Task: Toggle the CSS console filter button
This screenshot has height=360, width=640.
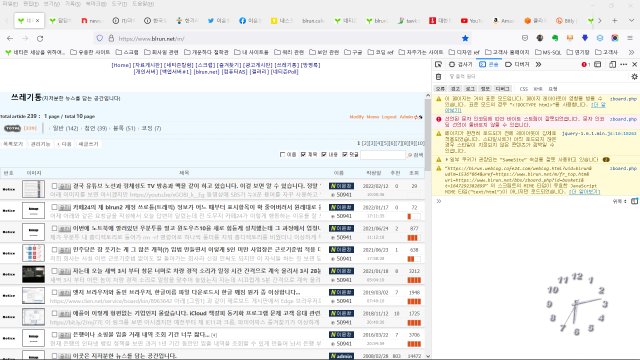Action: click(x=524, y=89)
